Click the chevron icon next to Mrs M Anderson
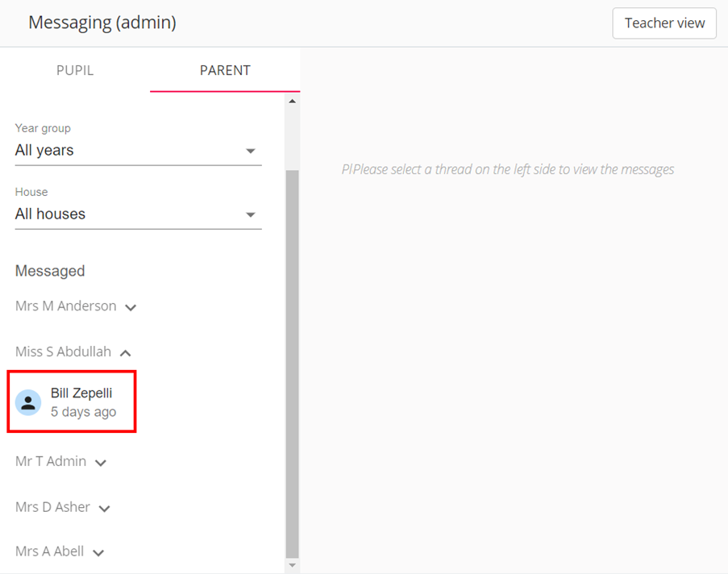The height and width of the screenshot is (574, 728). [x=131, y=306]
